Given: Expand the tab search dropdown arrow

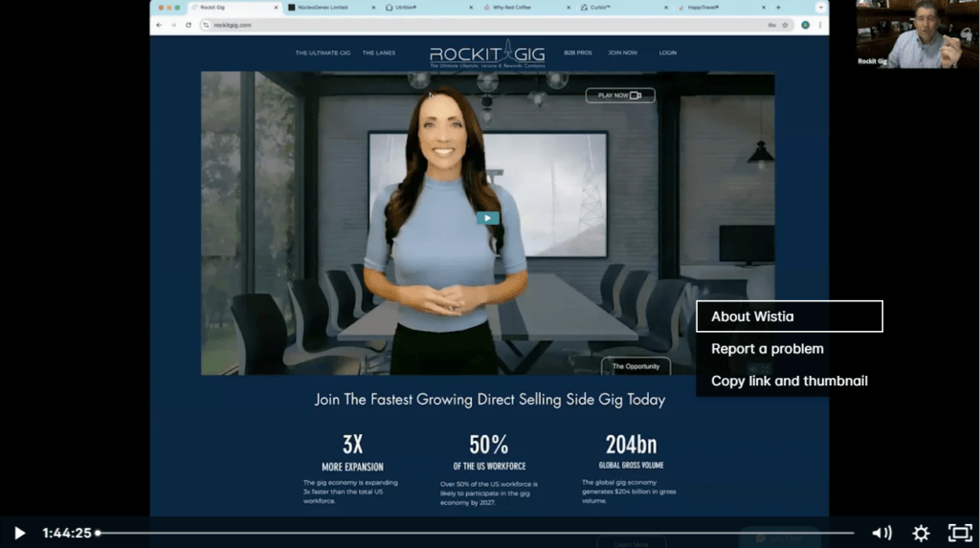Looking at the screenshot, I should pos(820,8).
